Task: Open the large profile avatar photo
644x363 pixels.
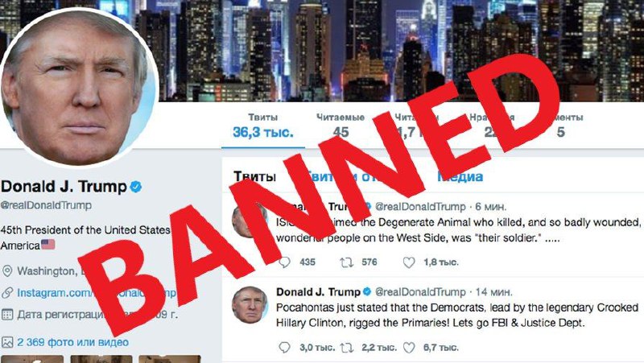Action: [79, 88]
